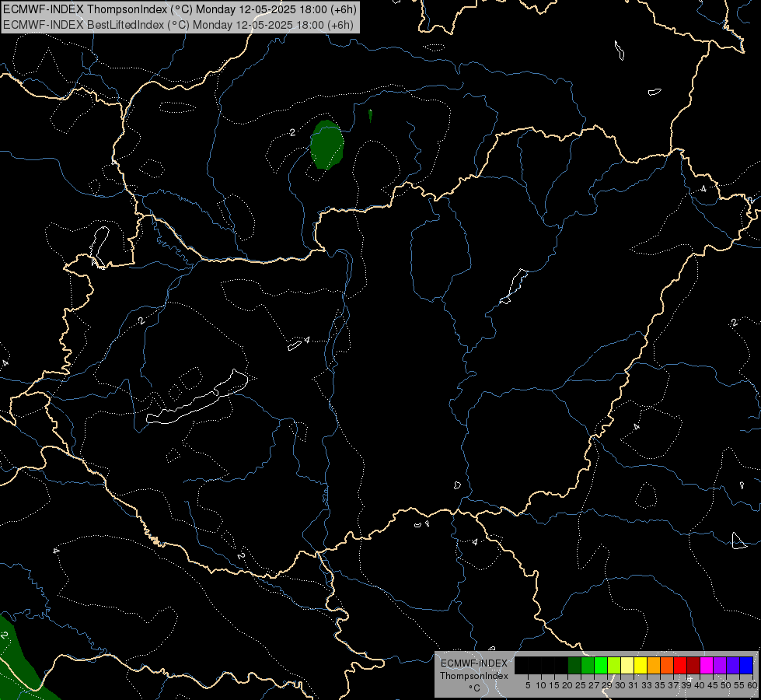The height and width of the screenshot is (700, 761).
Task: Pick the blue 55–60 legend swatch
Action: [746, 665]
